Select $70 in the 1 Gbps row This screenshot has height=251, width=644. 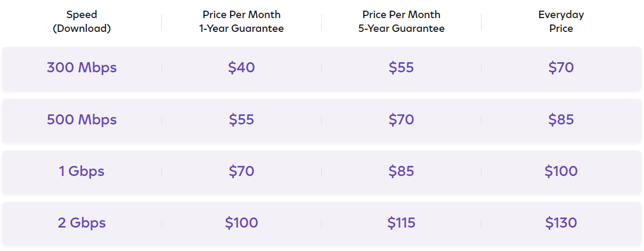[x=241, y=172]
